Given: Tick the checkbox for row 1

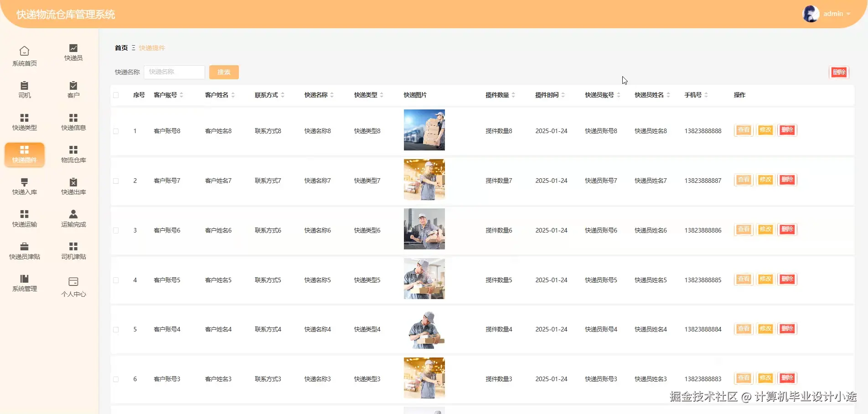Looking at the screenshot, I should 116,131.
